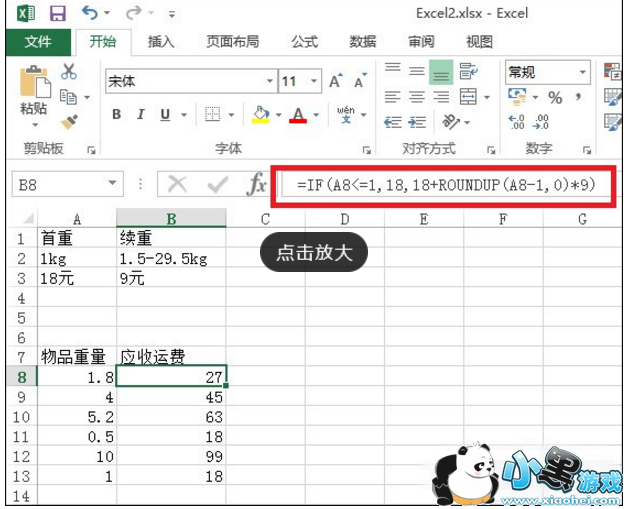The height and width of the screenshot is (509, 624).
Task: Click the formula bar with IF formula
Action: click(x=446, y=185)
